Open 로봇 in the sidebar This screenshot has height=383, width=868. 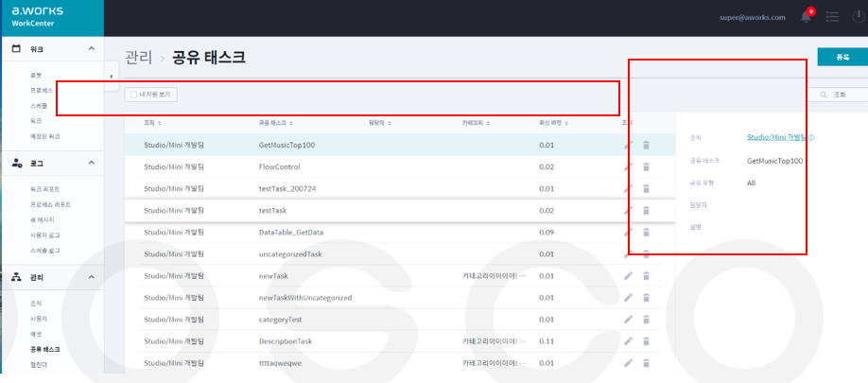tap(35, 75)
